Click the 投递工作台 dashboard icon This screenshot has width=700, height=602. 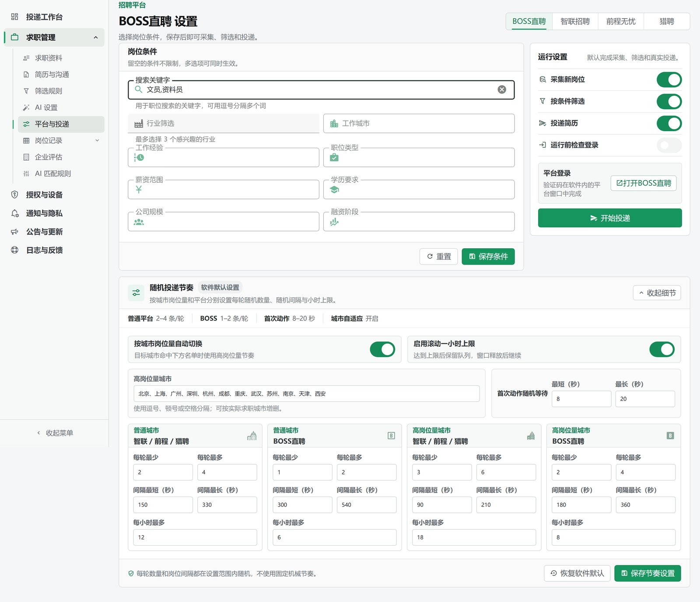coord(14,17)
